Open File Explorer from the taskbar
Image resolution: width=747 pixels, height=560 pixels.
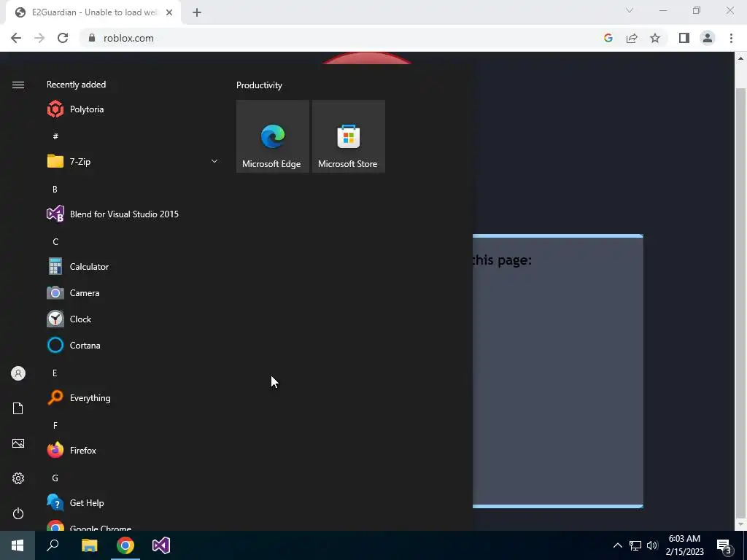pos(89,545)
